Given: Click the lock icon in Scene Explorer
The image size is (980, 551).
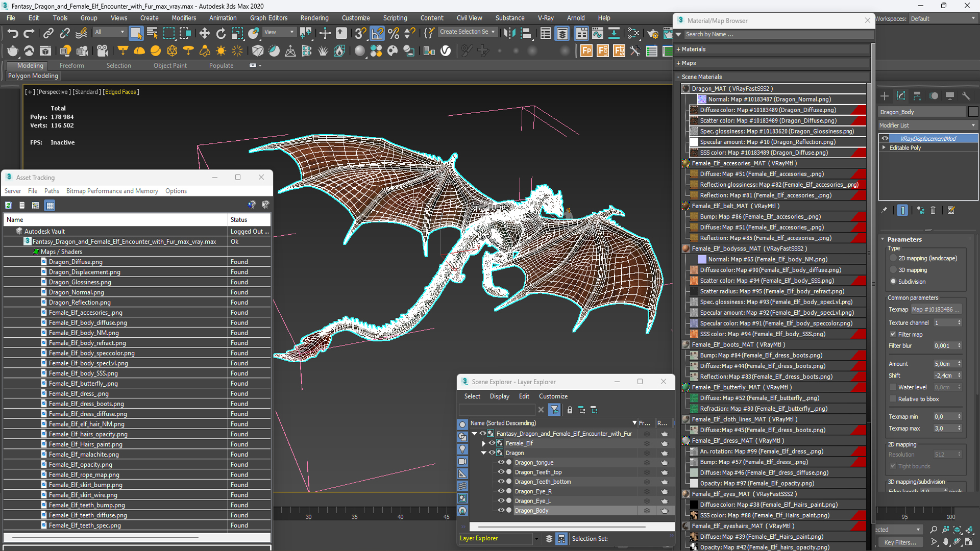Looking at the screenshot, I should pos(570,410).
